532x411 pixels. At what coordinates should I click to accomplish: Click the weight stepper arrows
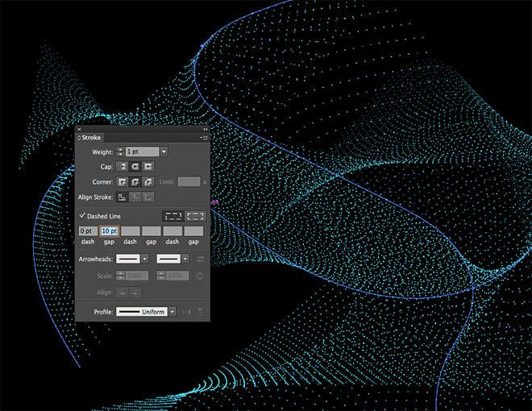(x=121, y=151)
